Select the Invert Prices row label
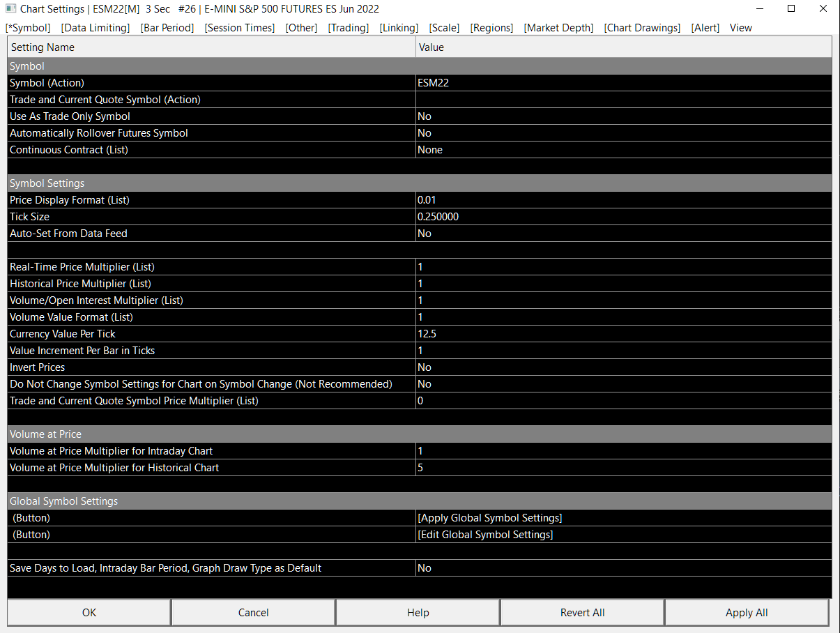 (x=37, y=367)
